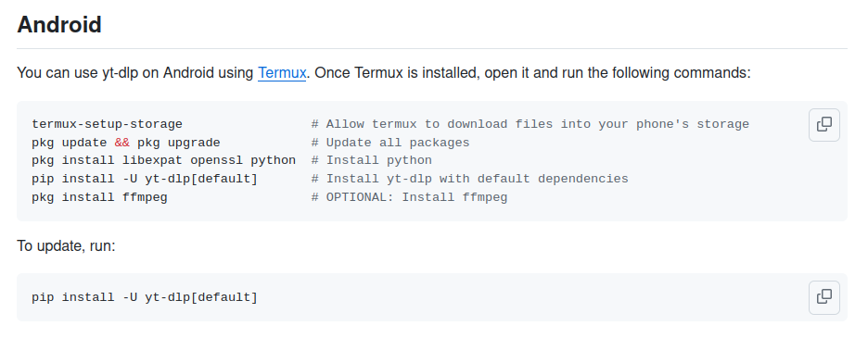The height and width of the screenshot is (338, 868).
Task: Click the Android section heading
Action: click(59, 25)
